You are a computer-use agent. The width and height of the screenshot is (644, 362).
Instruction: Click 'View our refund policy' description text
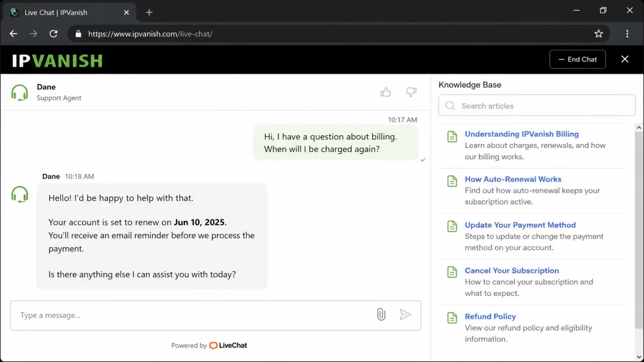point(529,334)
